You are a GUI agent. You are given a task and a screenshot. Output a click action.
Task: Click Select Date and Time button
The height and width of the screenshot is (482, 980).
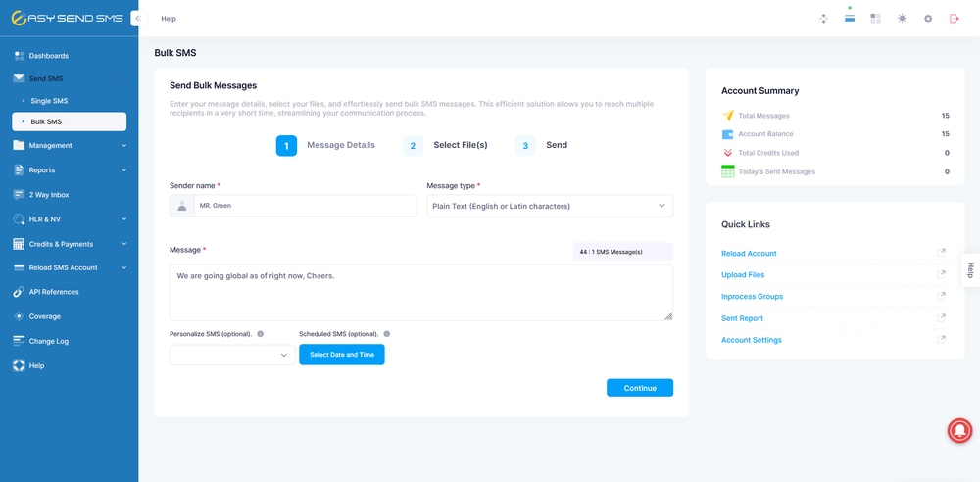tap(342, 355)
